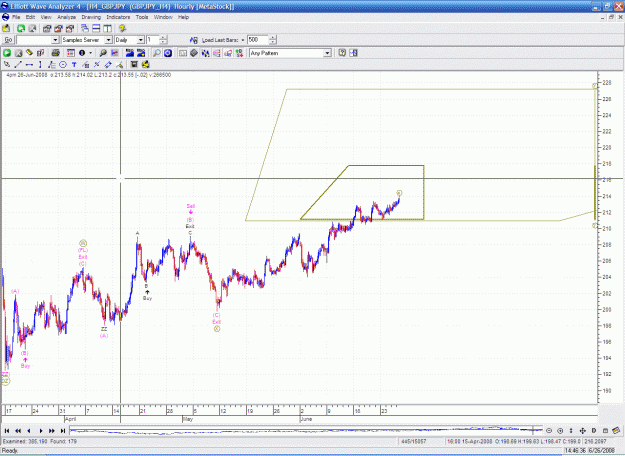The width and height of the screenshot is (625, 456).
Task: Click the fast forward playback button
Action: coord(52,430)
